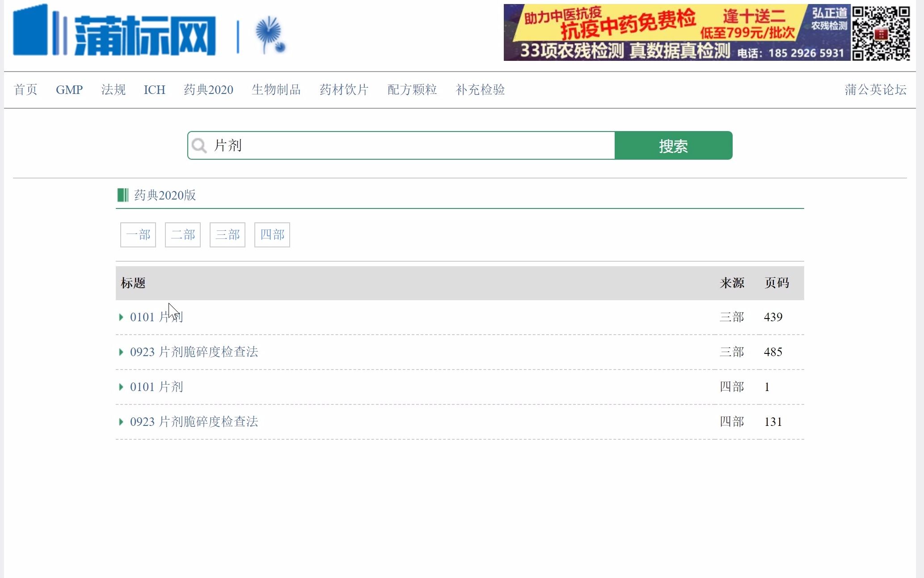924x578 pixels.
Task: Click 三部 source in page 439 row
Action: pyautogui.click(x=732, y=317)
